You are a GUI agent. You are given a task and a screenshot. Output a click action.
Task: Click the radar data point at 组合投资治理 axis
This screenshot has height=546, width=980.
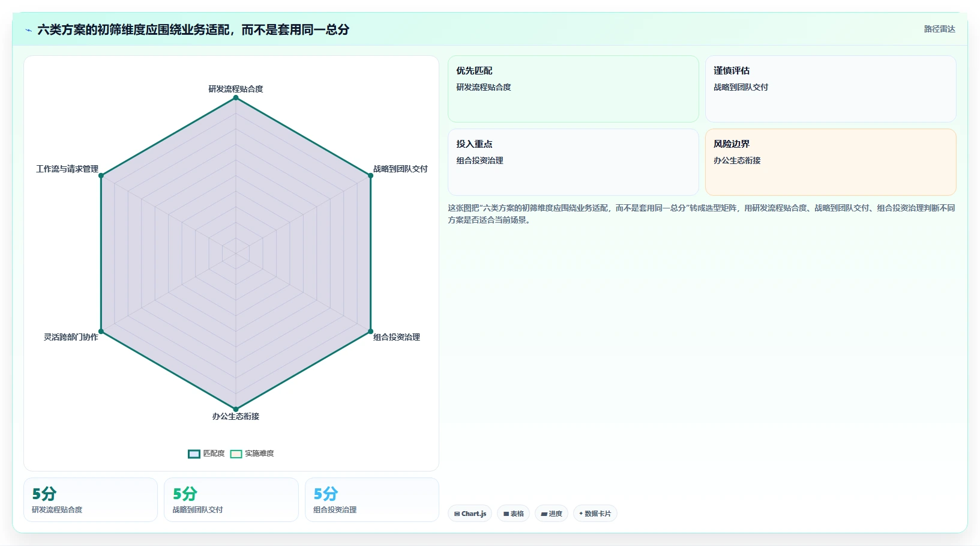point(370,332)
